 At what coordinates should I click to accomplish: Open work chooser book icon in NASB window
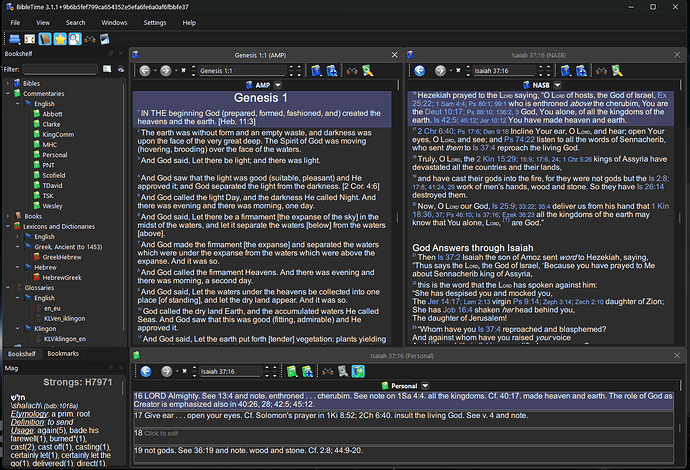tap(565, 70)
